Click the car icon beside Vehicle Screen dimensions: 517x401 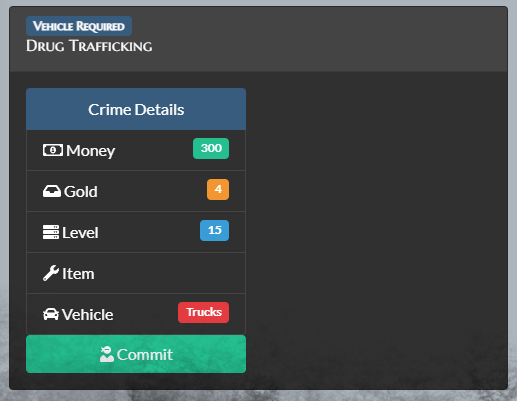tap(51, 314)
